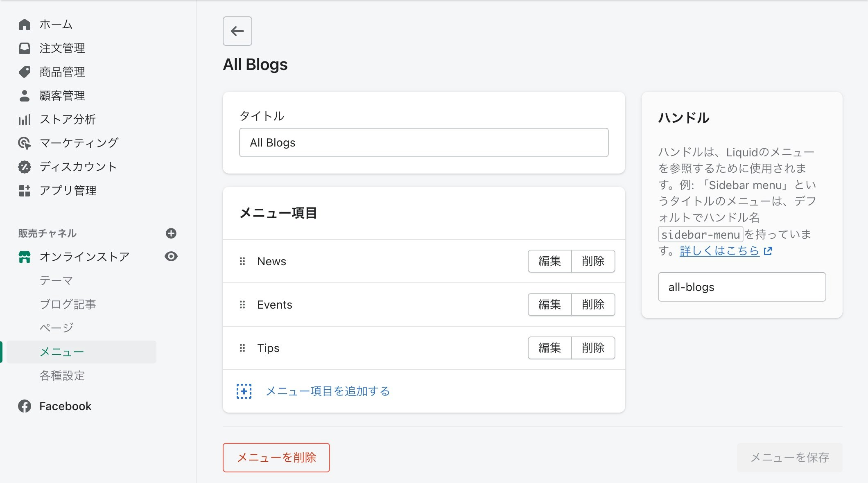Open アプリ管理 in the sidebar
Image resolution: width=868 pixels, height=483 pixels.
25,190
